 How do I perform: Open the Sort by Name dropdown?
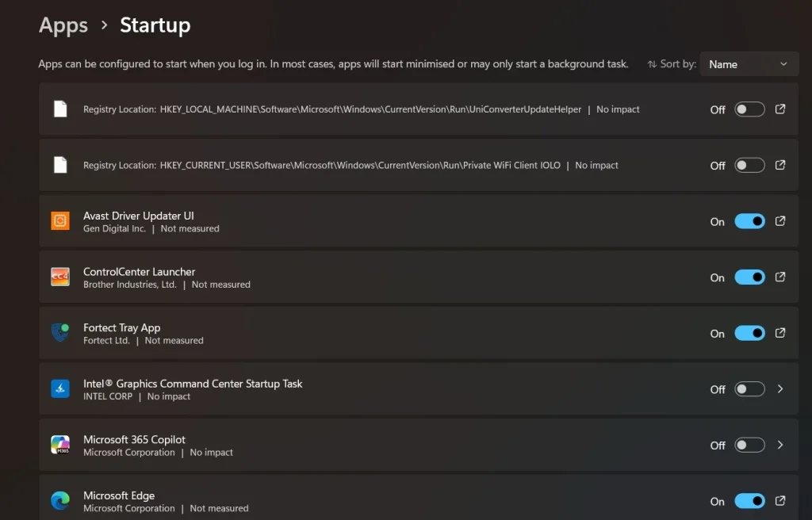coord(749,64)
